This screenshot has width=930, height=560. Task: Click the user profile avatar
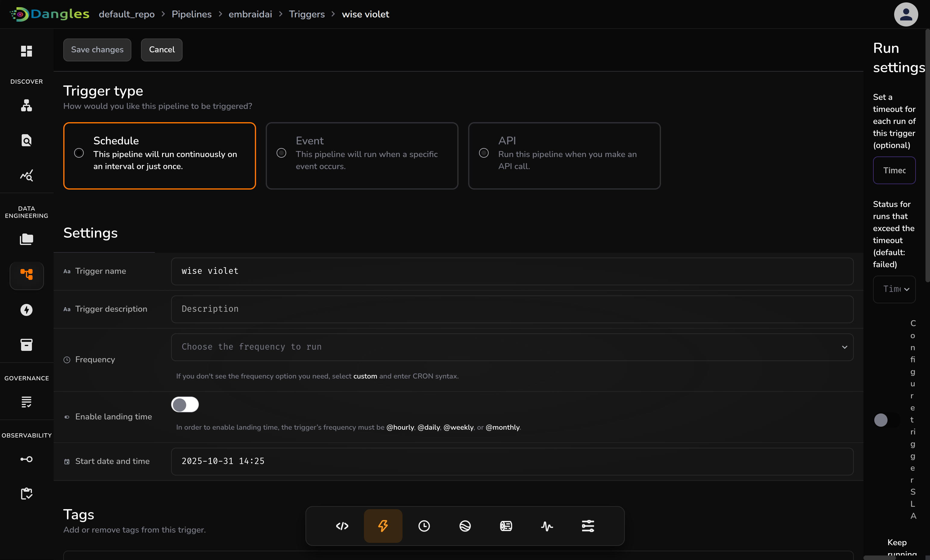906,14
